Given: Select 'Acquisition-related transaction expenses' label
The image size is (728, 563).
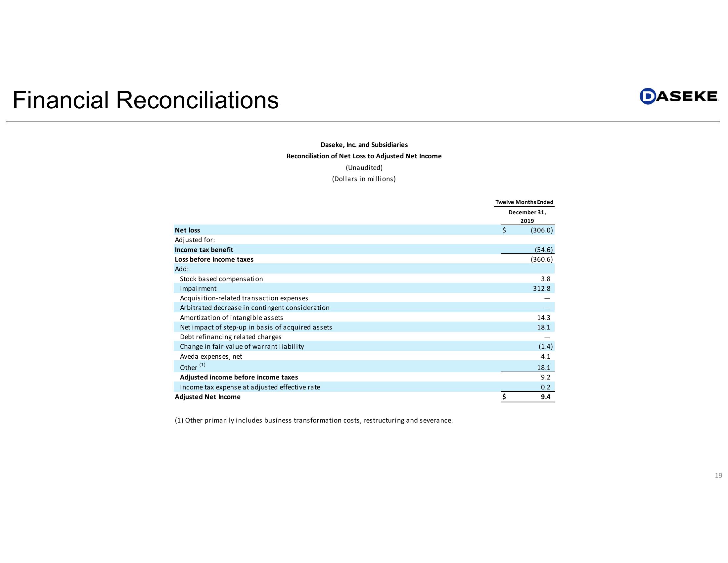Looking at the screenshot, I should (x=244, y=298).
